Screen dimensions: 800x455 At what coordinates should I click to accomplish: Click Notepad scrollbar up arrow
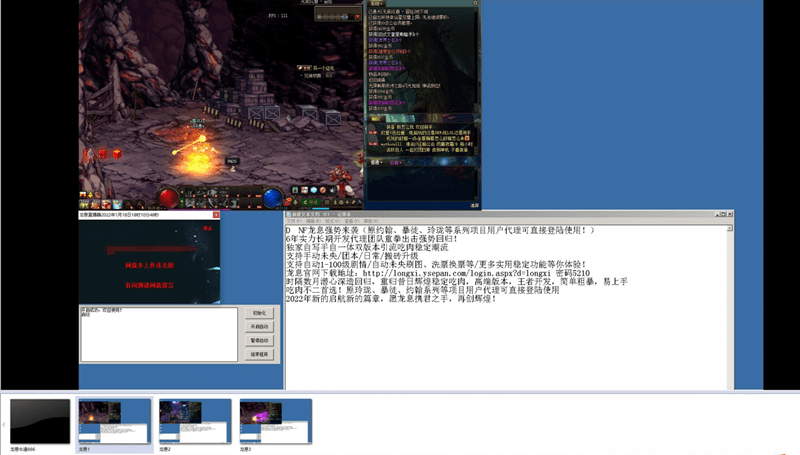click(730, 229)
